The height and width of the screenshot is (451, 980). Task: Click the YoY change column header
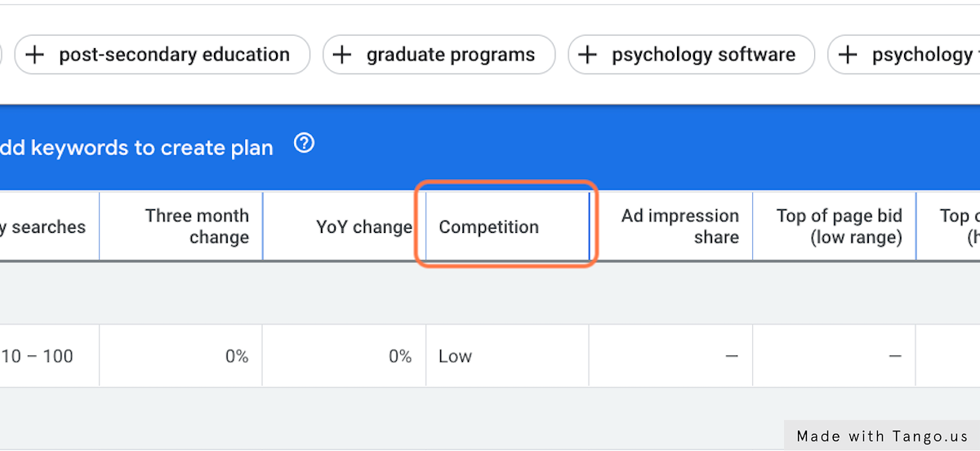click(x=363, y=227)
